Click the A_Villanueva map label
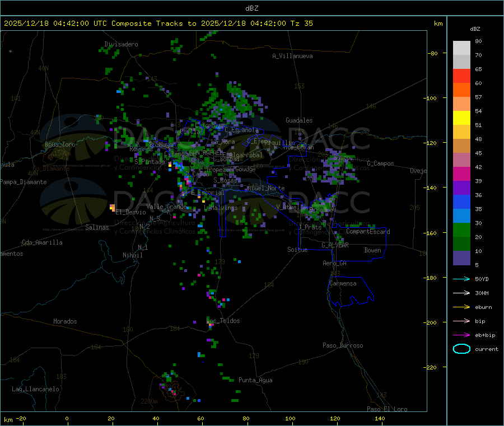Viewport: 504px width, 426px height. 292,56
